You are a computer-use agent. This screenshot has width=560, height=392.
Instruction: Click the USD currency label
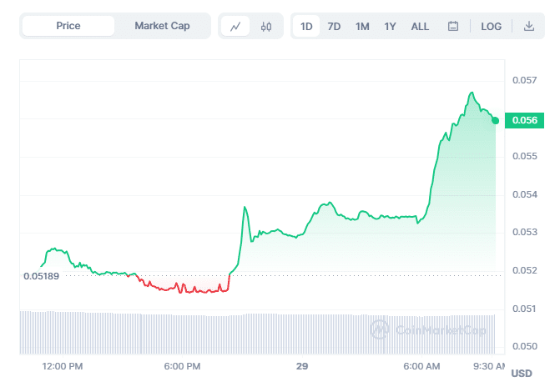pyautogui.click(x=522, y=374)
